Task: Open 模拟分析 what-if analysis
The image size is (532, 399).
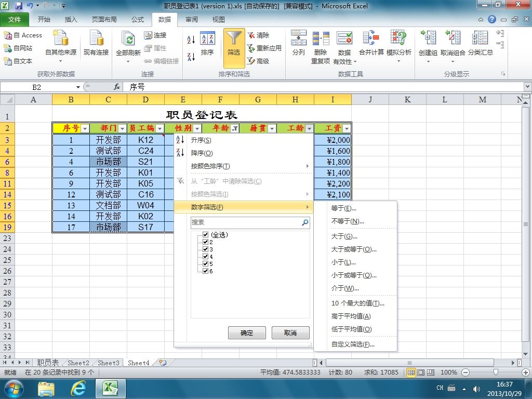Action: pyautogui.click(x=398, y=46)
